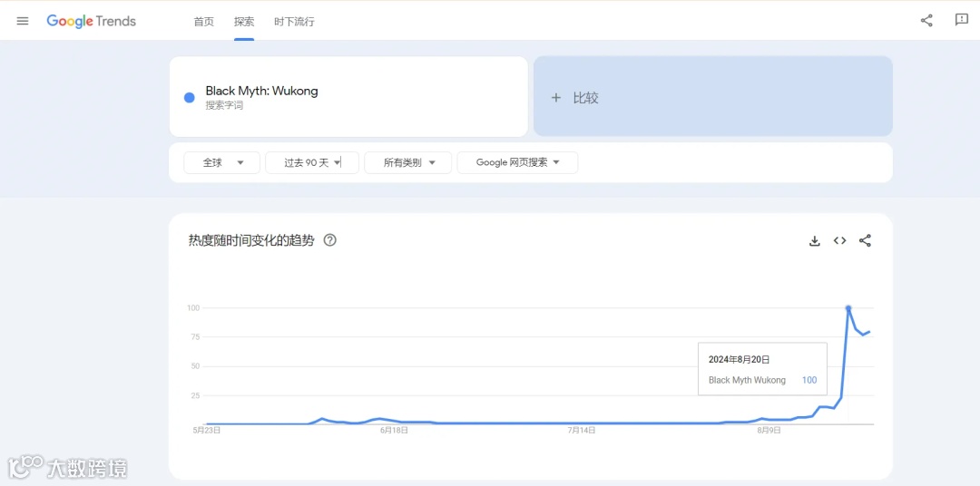This screenshot has width=980, height=486.
Task: Open the send feedback icon
Action: tap(961, 20)
